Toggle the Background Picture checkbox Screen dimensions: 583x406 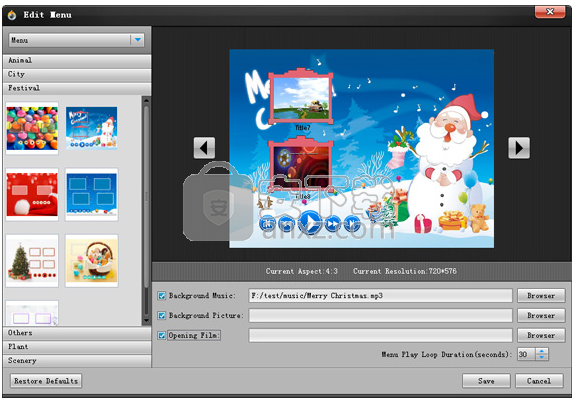(x=162, y=316)
